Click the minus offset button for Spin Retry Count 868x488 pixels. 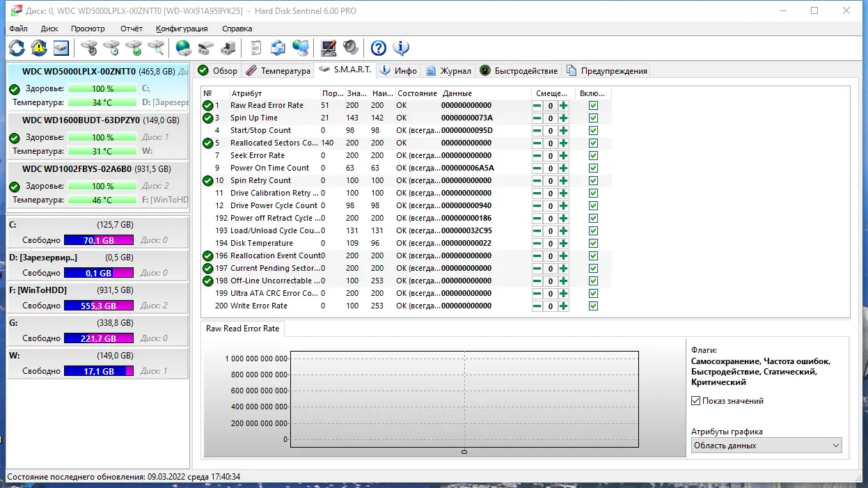click(x=538, y=181)
